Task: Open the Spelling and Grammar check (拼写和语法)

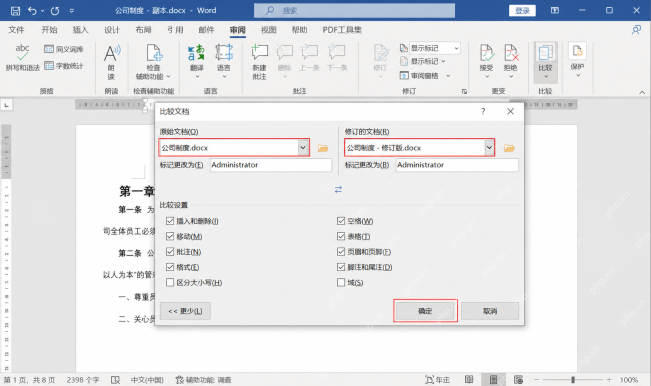Action: click(x=22, y=58)
